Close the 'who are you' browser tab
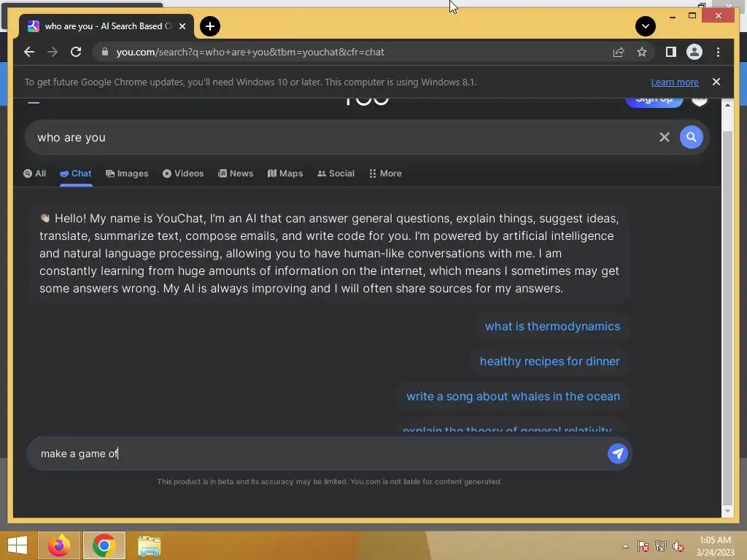Screen dimensions: 747x560 coord(182,26)
